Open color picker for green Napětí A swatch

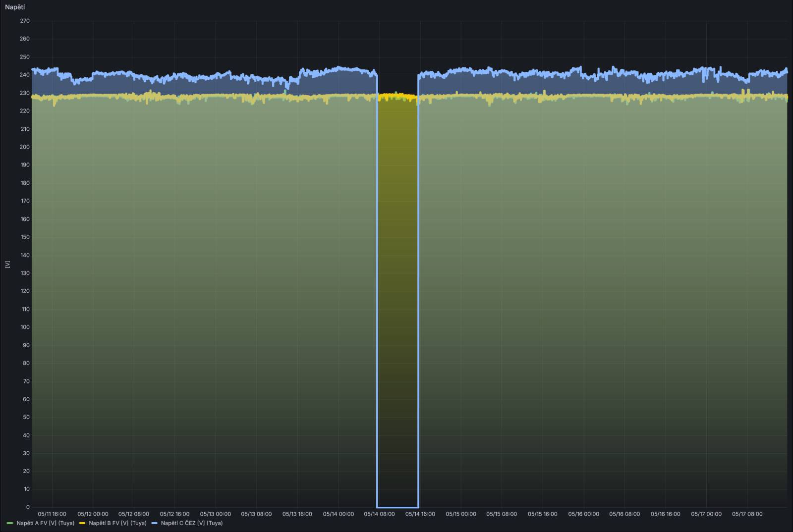(x=10, y=523)
